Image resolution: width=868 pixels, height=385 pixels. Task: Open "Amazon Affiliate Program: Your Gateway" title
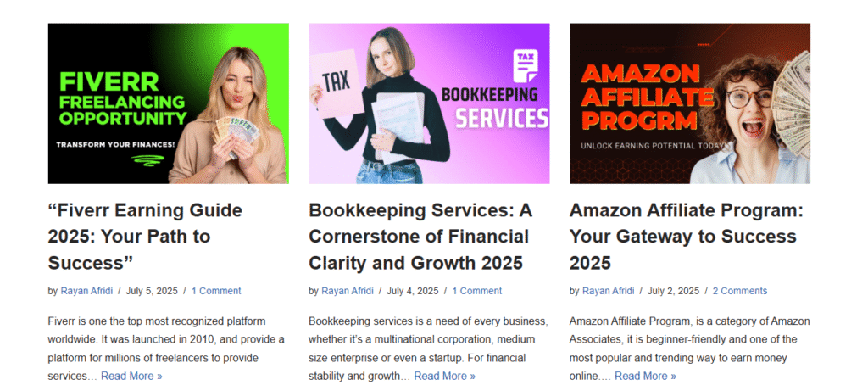pos(687,237)
